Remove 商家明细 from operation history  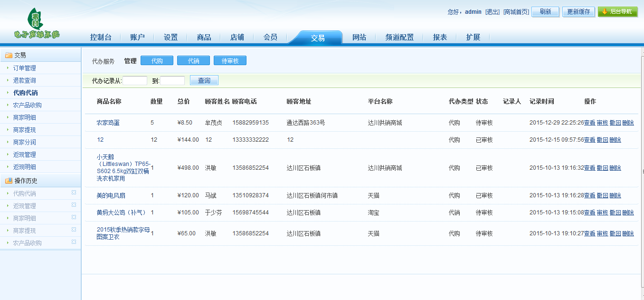[74, 217]
